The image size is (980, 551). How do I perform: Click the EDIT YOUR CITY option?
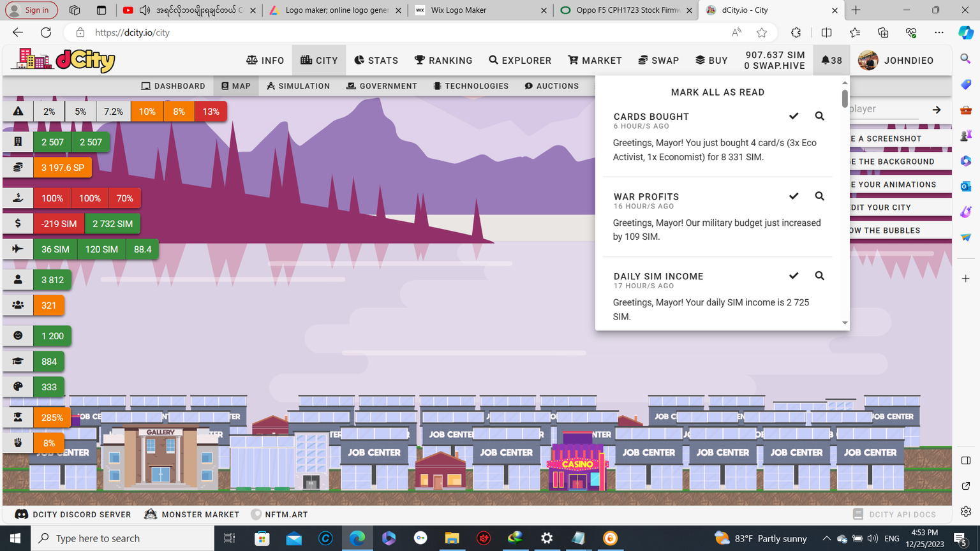(x=900, y=207)
